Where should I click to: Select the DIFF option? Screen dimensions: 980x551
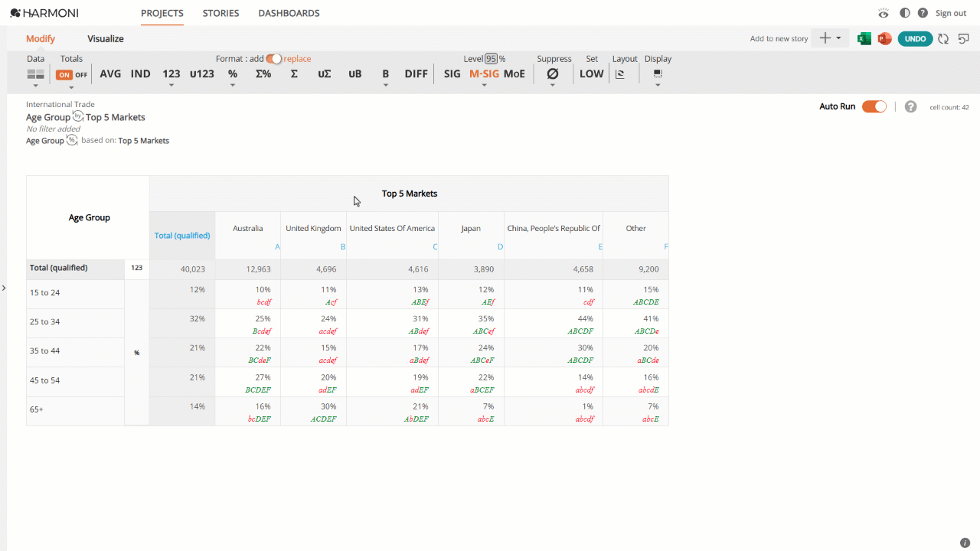click(x=416, y=74)
